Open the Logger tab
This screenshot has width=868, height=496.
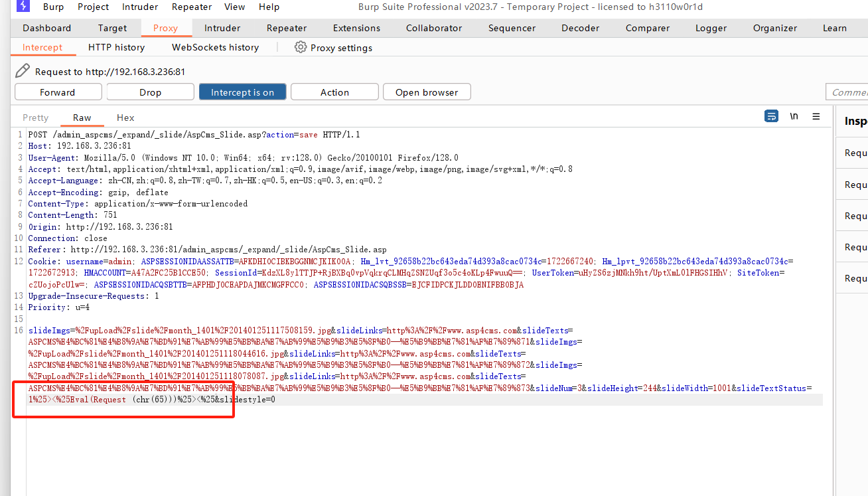pyautogui.click(x=711, y=28)
